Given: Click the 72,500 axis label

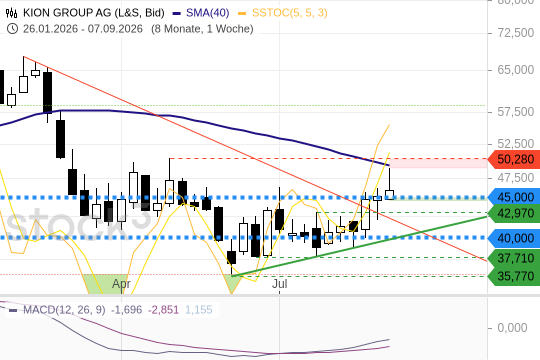Looking at the screenshot, I should (516, 33).
